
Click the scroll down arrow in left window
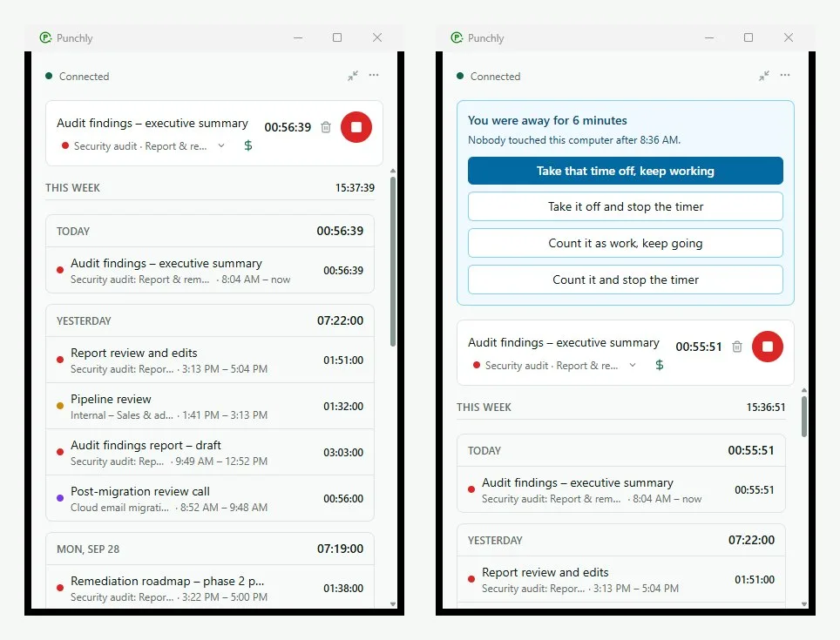(x=393, y=604)
